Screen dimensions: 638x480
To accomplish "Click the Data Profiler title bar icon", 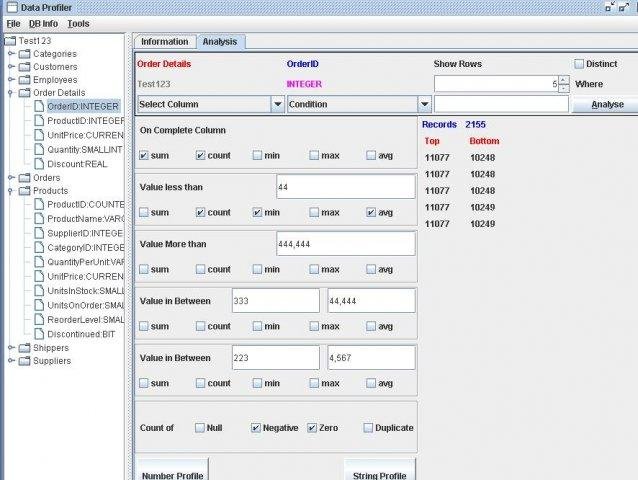I will point(12,7).
